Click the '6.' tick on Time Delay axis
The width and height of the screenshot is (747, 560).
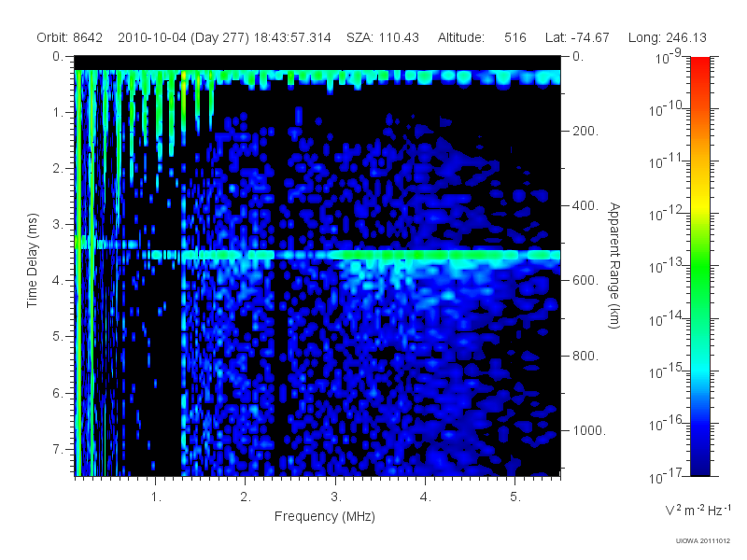coord(58,393)
